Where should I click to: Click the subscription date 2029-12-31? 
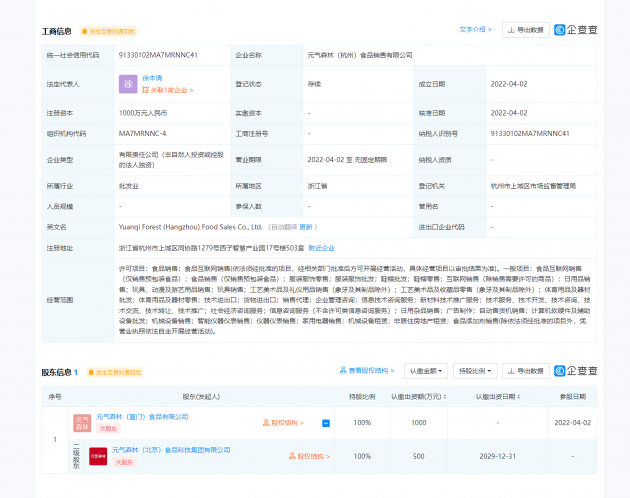pos(497,456)
